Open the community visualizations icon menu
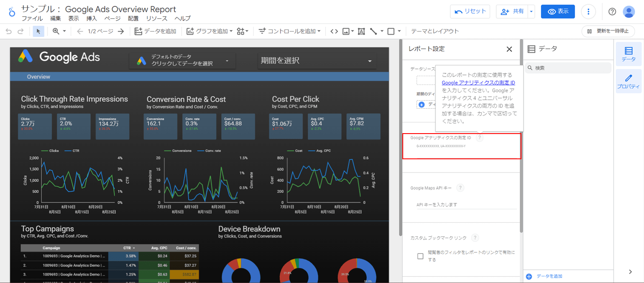 coord(243,31)
